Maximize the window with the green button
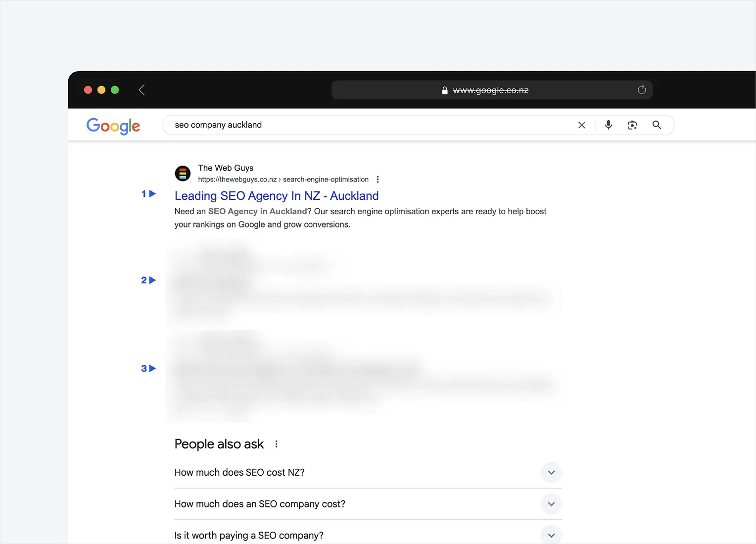This screenshot has height=544, width=756. pos(115,90)
